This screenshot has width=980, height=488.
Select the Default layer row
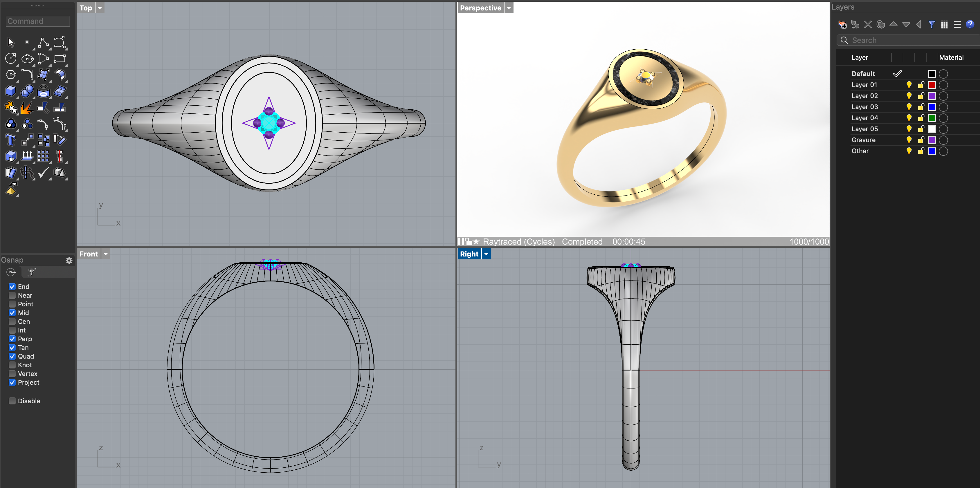coord(908,74)
